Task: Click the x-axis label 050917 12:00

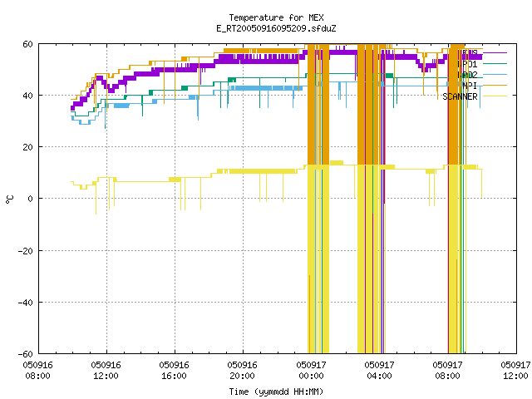Action: tap(515, 371)
